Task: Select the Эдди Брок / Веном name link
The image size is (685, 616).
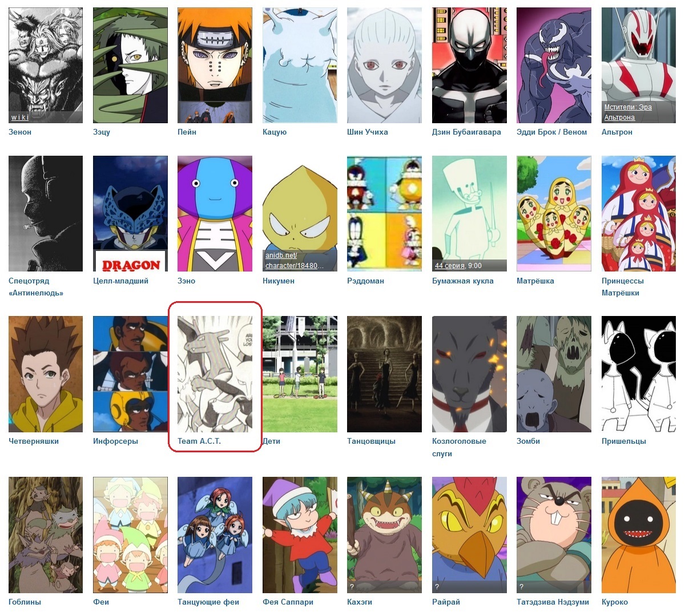Action: (551, 132)
